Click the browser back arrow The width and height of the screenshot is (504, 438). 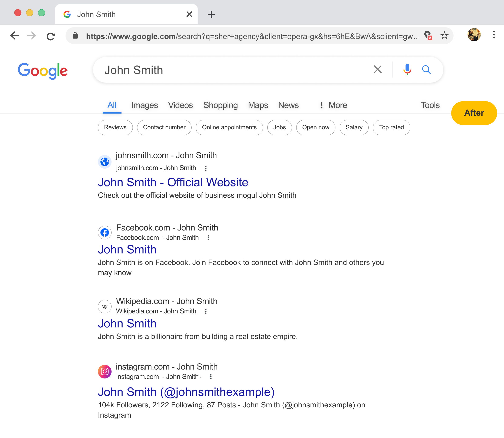click(15, 36)
